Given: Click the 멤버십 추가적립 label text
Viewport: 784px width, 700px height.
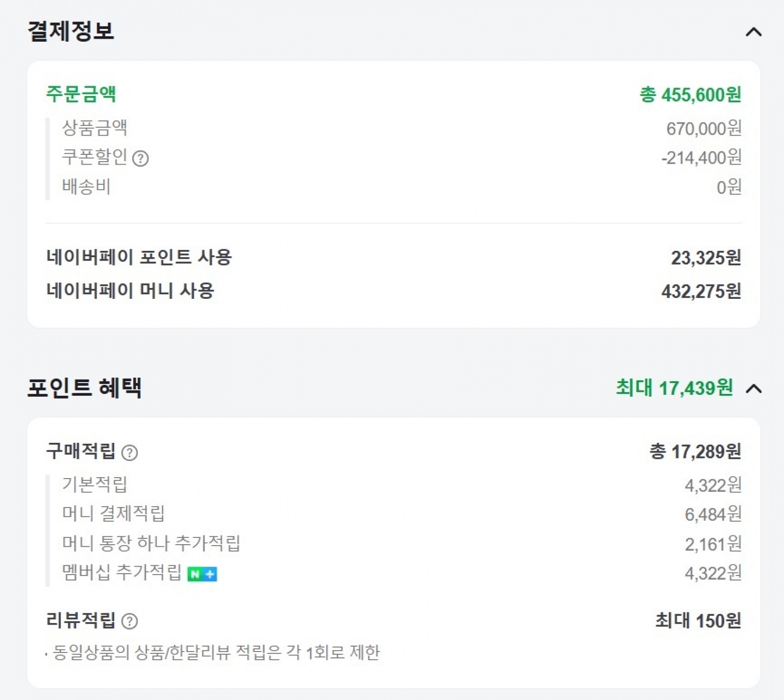Looking at the screenshot, I should 122,572.
